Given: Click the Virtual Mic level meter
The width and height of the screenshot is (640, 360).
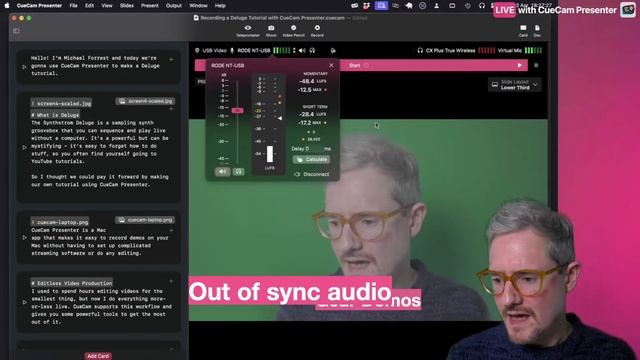Looking at the screenshot, I should 533,51.
